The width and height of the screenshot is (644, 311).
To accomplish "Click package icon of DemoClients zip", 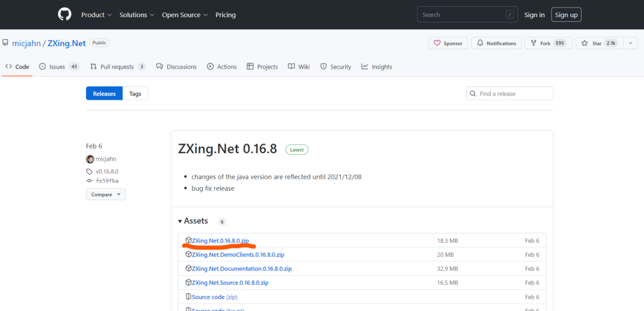I will point(188,254).
